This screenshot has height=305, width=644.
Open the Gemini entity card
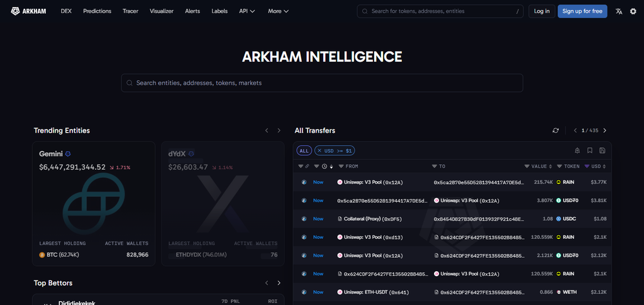coord(94,204)
